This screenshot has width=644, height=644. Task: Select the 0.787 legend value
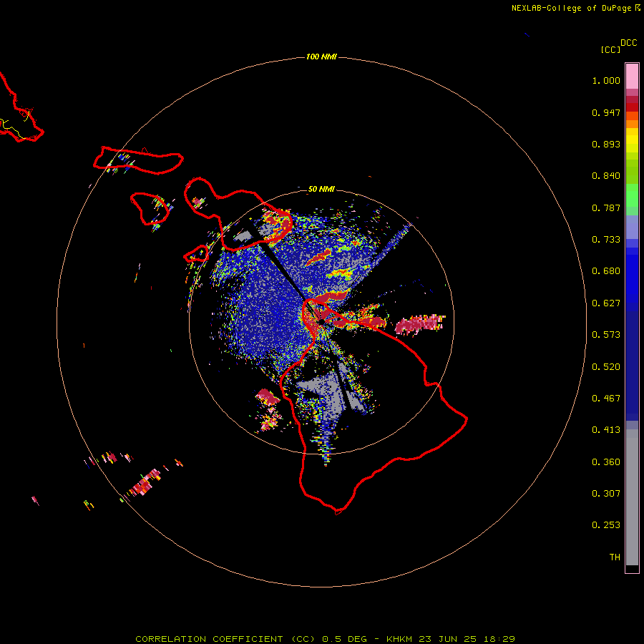click(x=606, y=208)
